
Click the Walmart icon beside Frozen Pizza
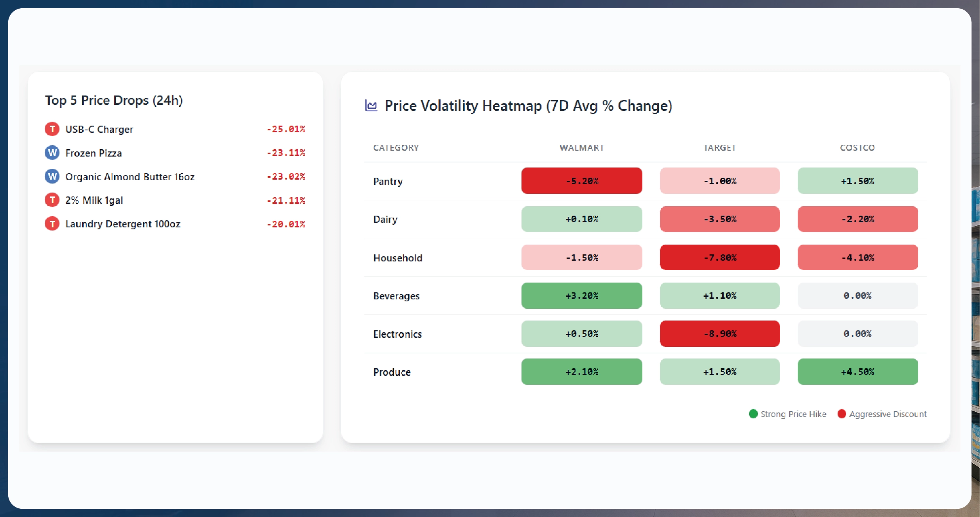(x=52, y=153)
